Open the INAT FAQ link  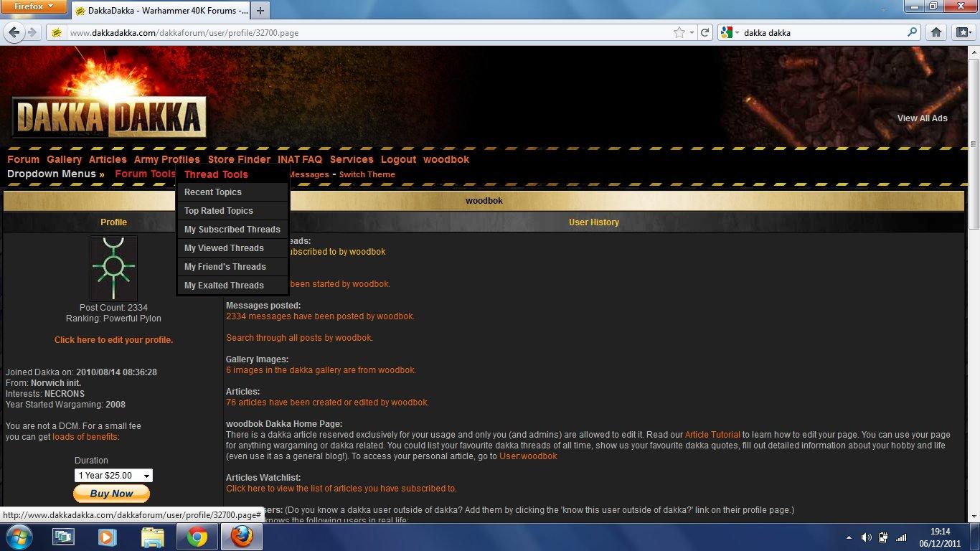click(x=300, y=159)
